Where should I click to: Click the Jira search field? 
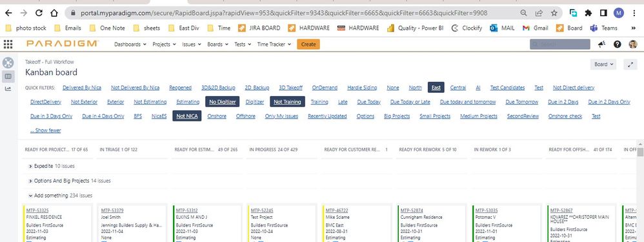[560, 44]
